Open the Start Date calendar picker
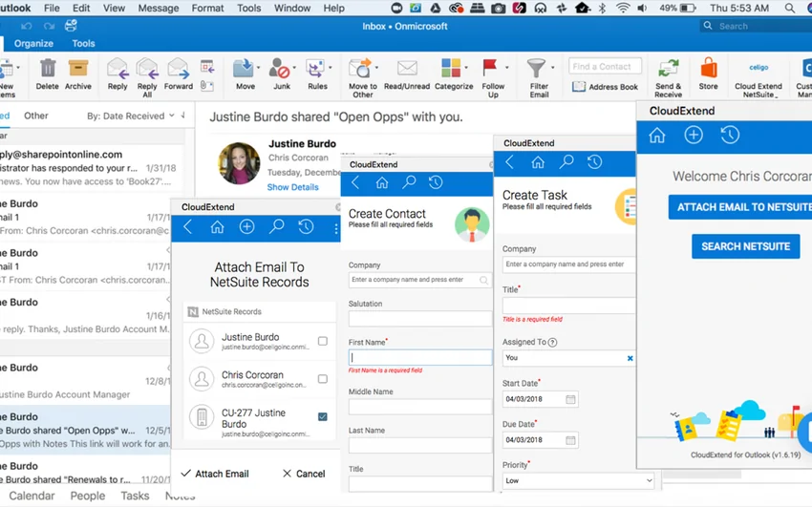 pyautogui.click(x=571, y=400)
